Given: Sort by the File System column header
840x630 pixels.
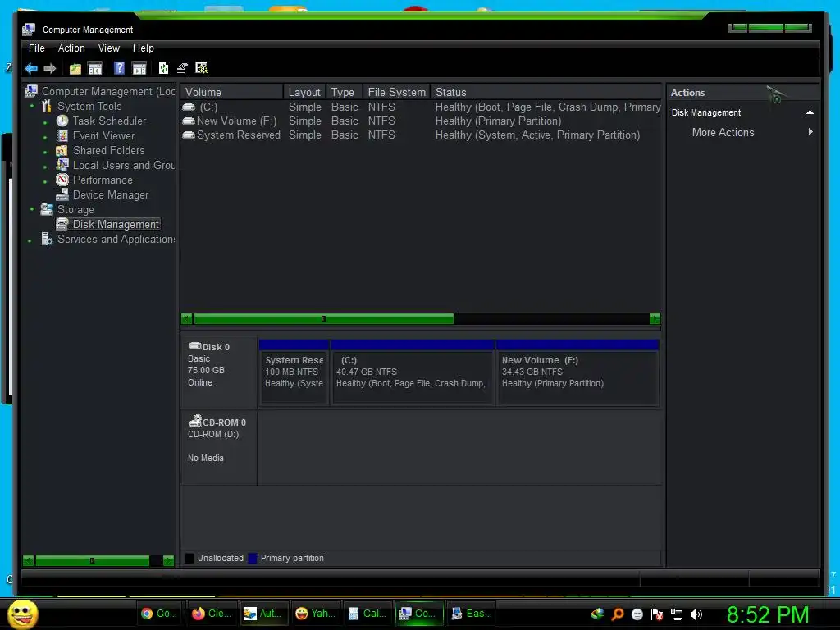Looking at the screenshot, I should [396, 92].
